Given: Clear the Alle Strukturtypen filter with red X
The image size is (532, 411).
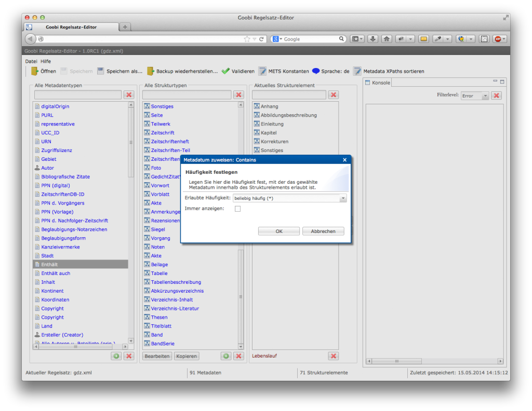Looking at the screenshot, I should point(239,95).
